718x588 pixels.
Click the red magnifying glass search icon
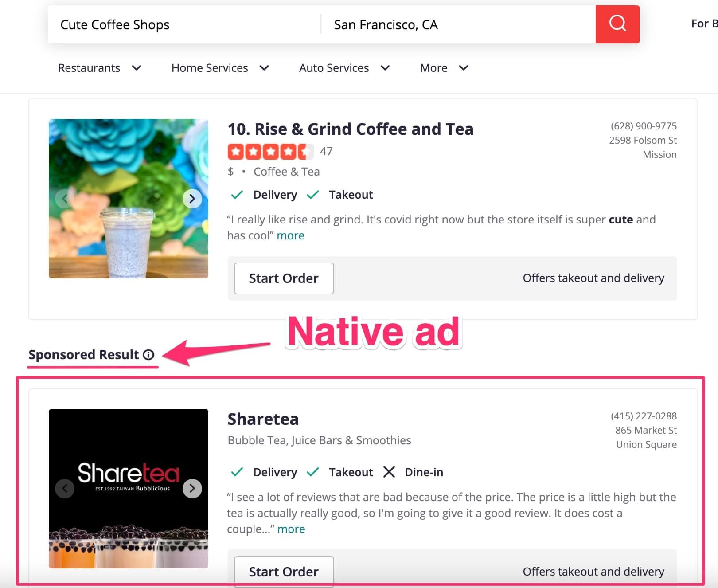tap(617, 24)
